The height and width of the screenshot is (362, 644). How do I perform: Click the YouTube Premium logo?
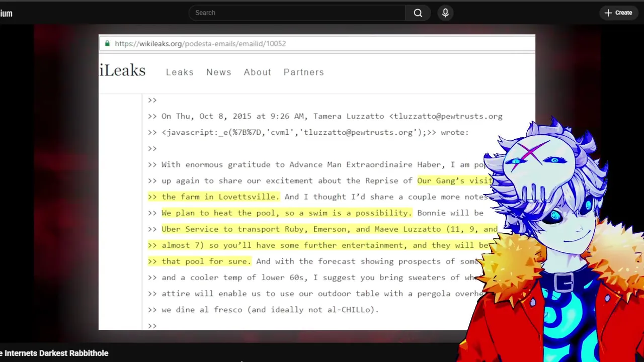point(6,13)
